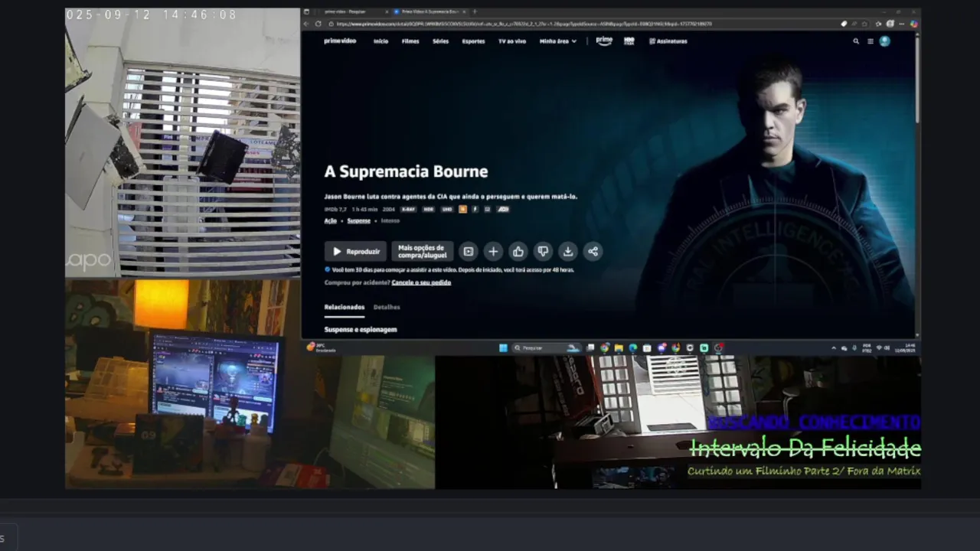
Task: Click the 'Suspense e espionagem' section heading
Action: pos(361,329)
